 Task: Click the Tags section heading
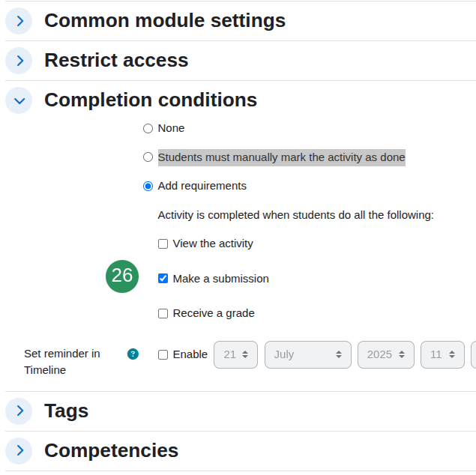pos(66,411)
